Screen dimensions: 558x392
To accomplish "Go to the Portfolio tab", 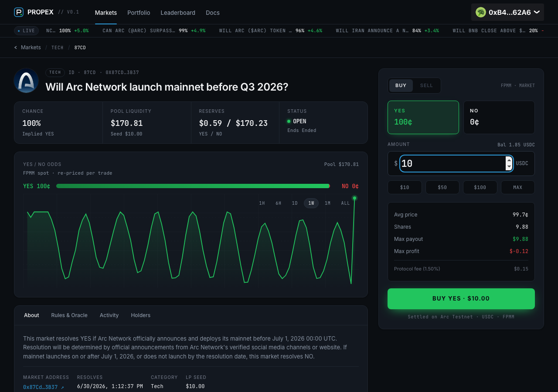I will pos(139,13).
